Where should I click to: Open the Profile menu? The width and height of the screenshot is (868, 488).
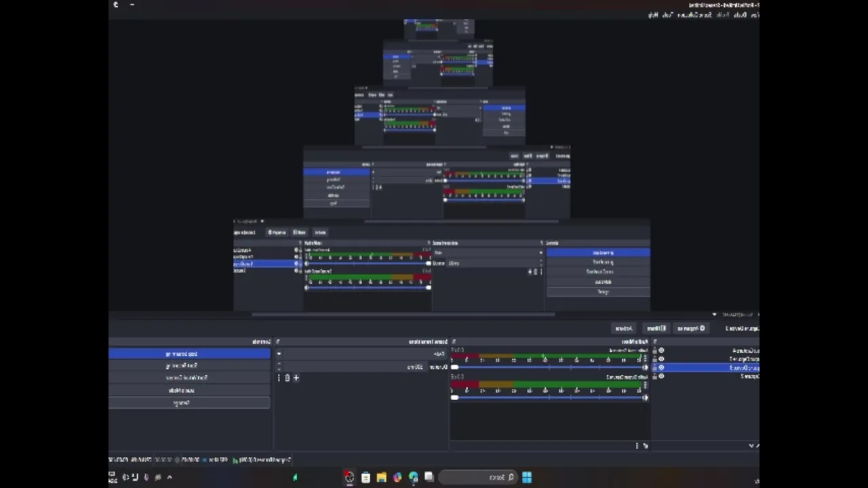coord(723,15)
